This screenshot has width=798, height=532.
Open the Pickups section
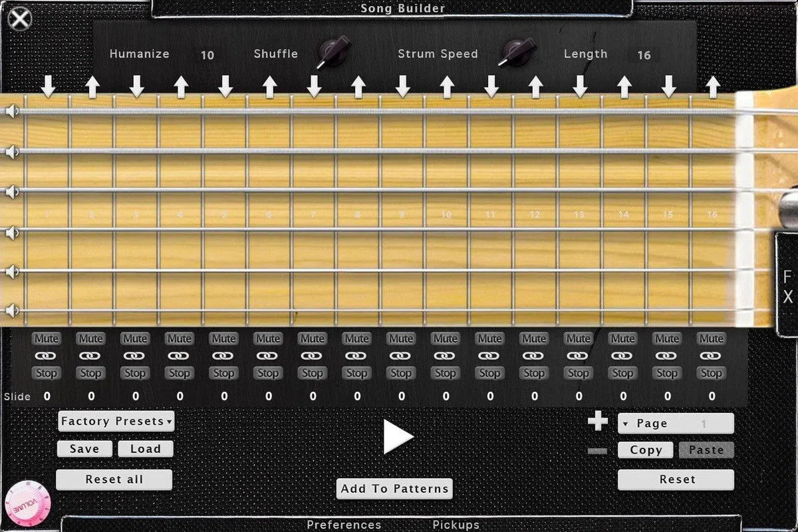click(x=455, y=525)
